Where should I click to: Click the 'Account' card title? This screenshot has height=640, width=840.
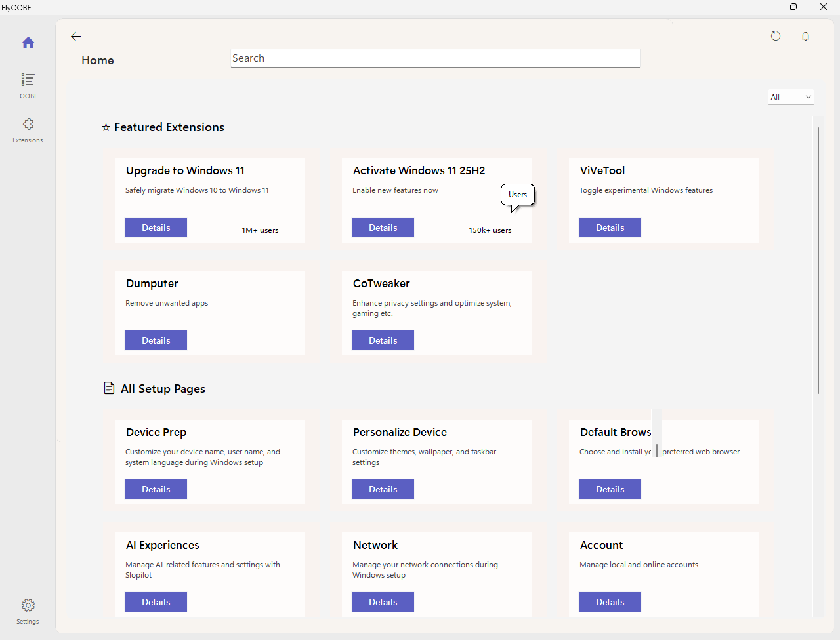click(x=602, y=545)
